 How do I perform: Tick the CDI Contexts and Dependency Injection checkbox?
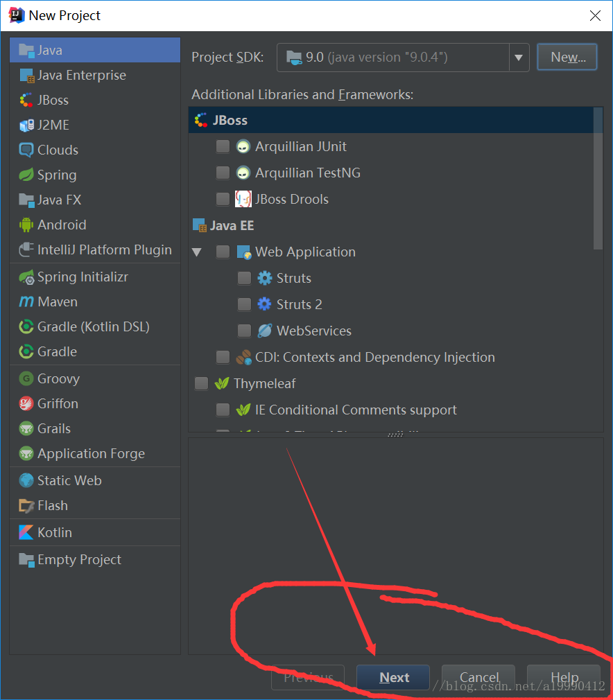tap(223, 357)
